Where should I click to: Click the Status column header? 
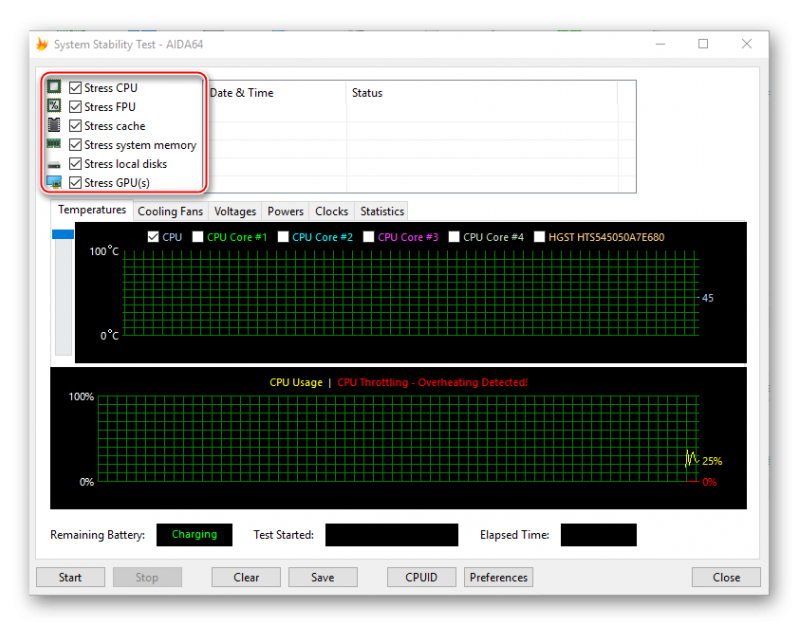[x=482, y=93]
